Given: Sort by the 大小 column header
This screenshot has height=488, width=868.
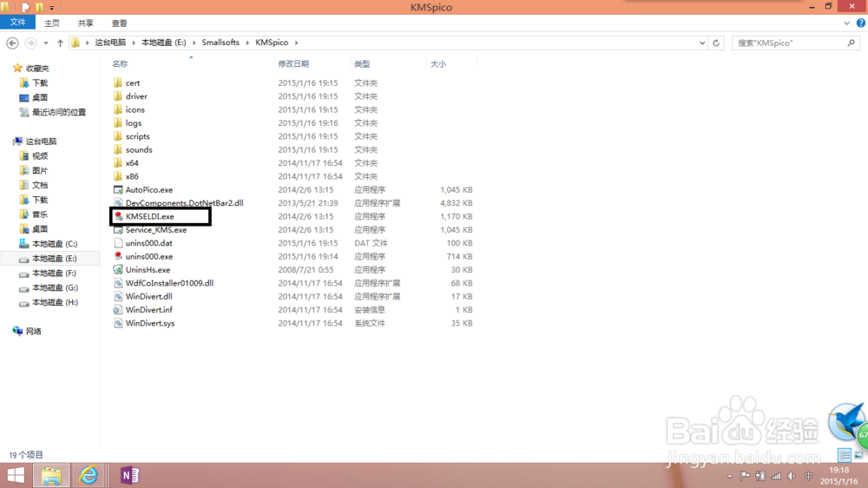Looking at the screenshot, I should point(438,63).
